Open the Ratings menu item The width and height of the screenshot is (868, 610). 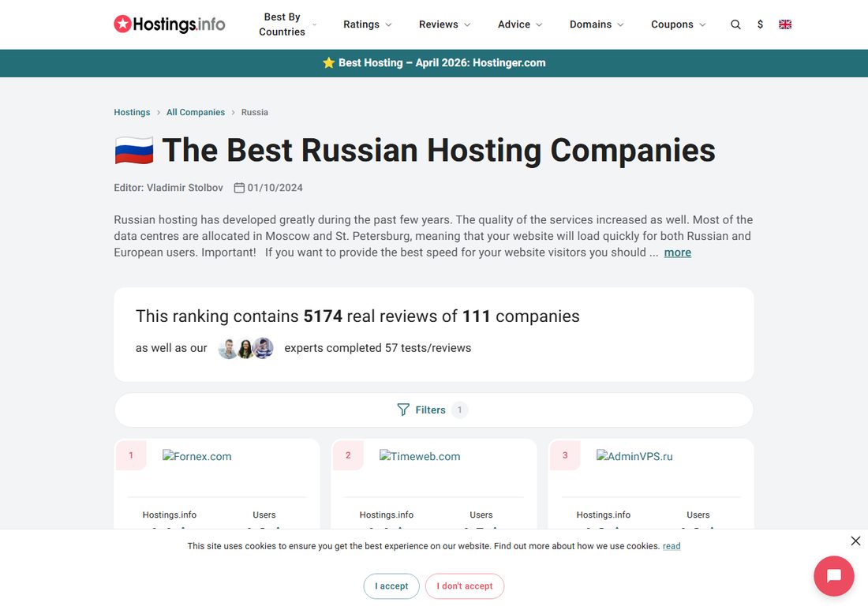pyautogui.click(x=361, y=24)
